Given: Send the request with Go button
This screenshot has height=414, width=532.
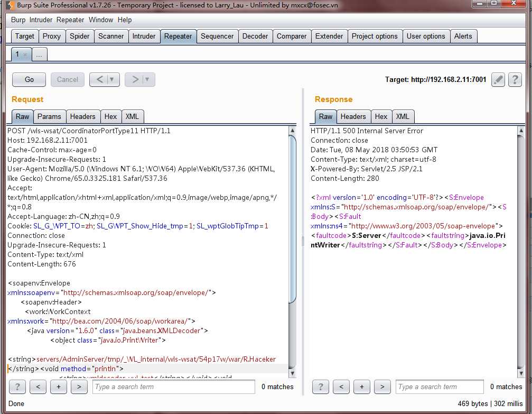Looking at the screenshot, I should 29,79.
